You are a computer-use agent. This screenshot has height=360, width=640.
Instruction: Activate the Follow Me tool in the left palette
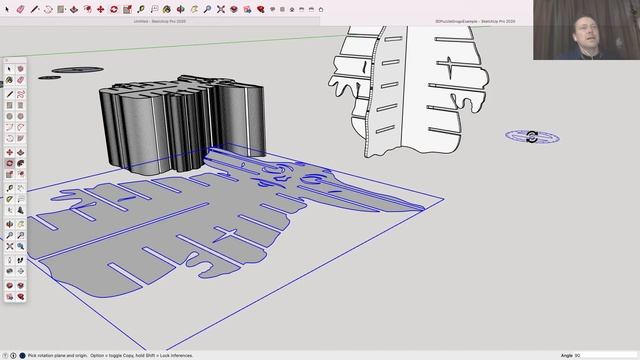click(20, 163)
